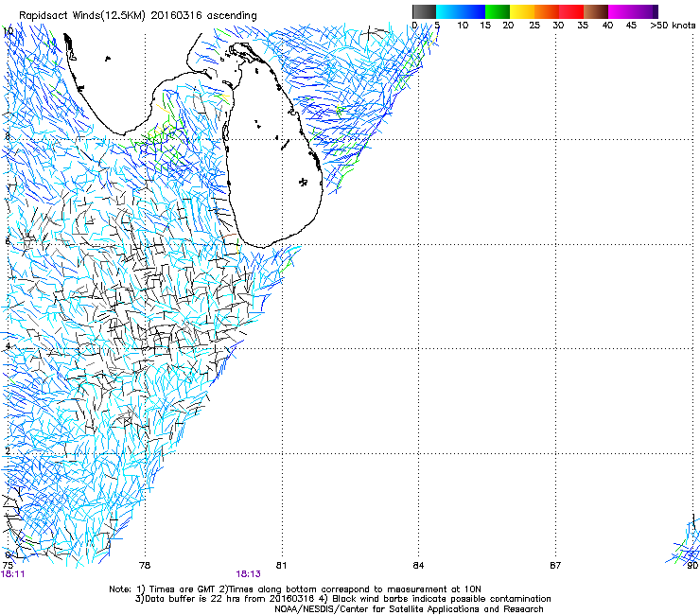
Task: Click the green 15-20 knots legend swatch
Action: click(498, 11)
